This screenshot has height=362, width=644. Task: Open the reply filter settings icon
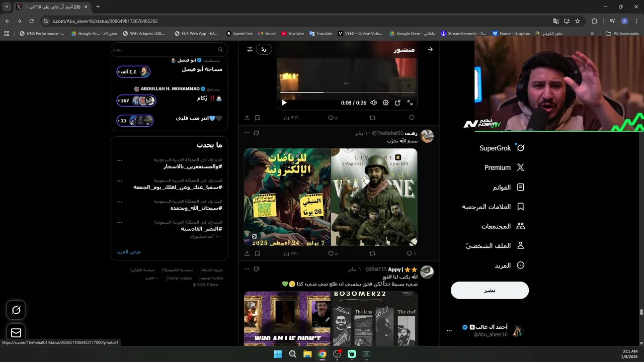(x=250, y=49)
